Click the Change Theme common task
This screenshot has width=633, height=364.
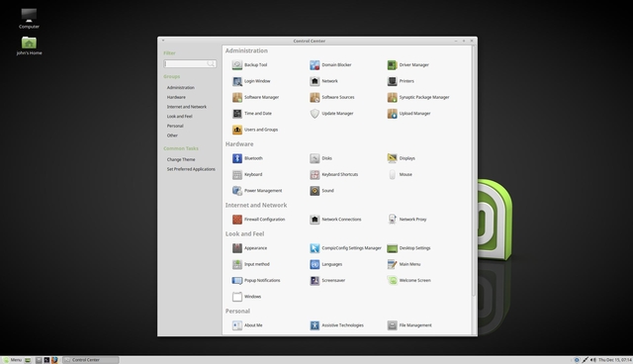tap(181, 160)
